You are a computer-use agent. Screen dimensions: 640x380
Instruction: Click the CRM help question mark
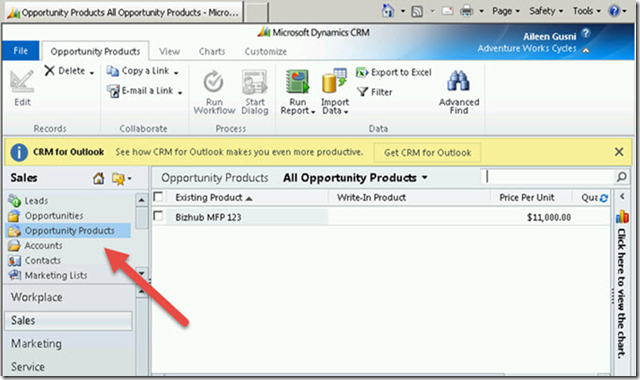point(586,33)
